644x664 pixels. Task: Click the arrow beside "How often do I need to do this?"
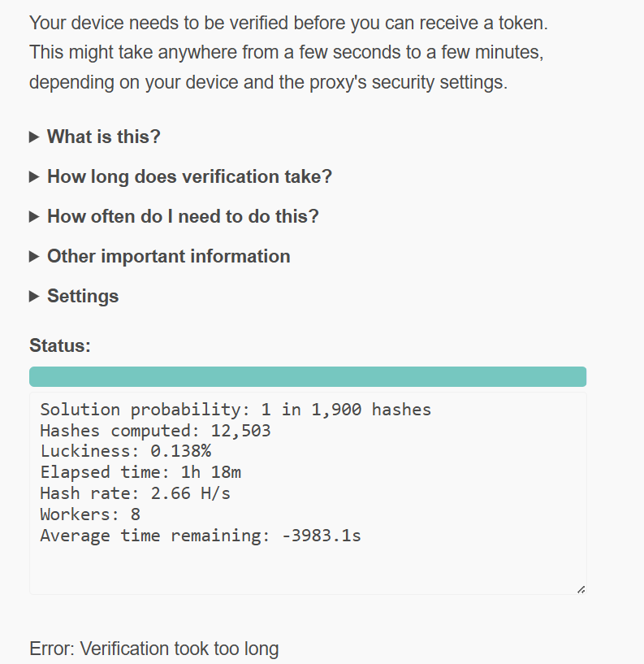(34, 216)
